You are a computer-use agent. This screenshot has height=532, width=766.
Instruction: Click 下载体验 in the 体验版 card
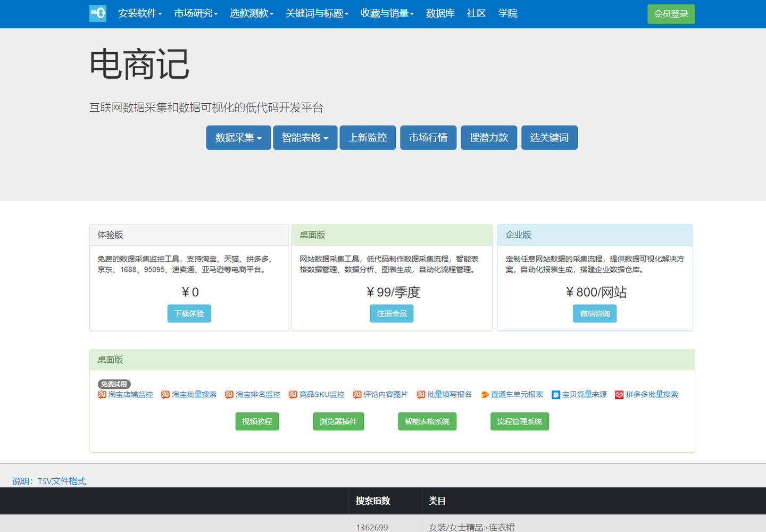[189, 314]
